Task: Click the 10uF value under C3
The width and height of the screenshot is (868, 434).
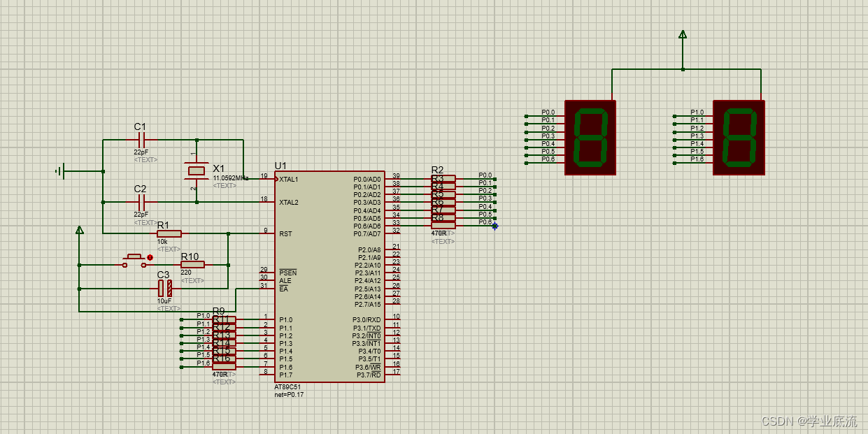Action: point(164,301)
